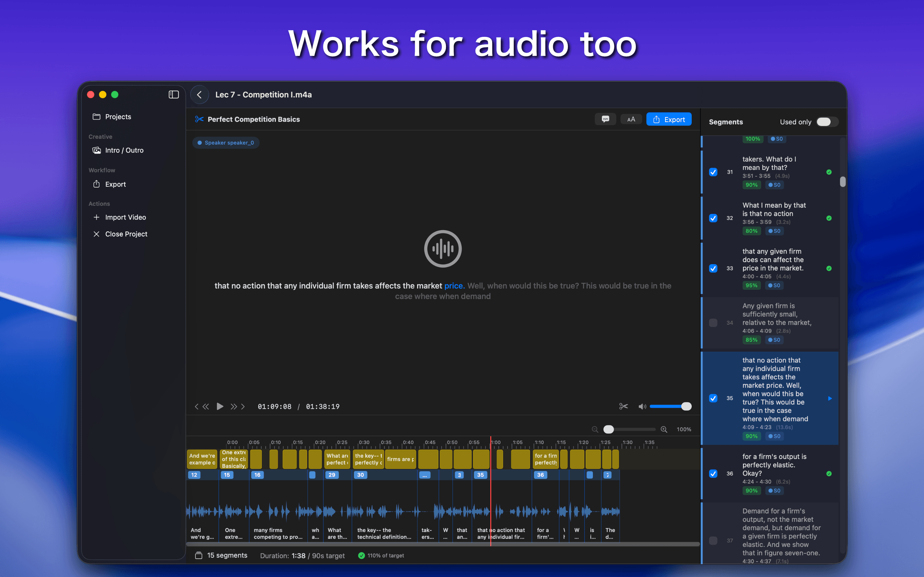Toggle the sidebar with the panel icon

click(173, 94)
